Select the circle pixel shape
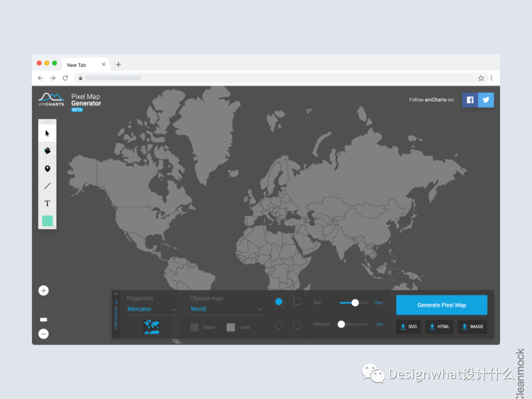 pos(278,301)
